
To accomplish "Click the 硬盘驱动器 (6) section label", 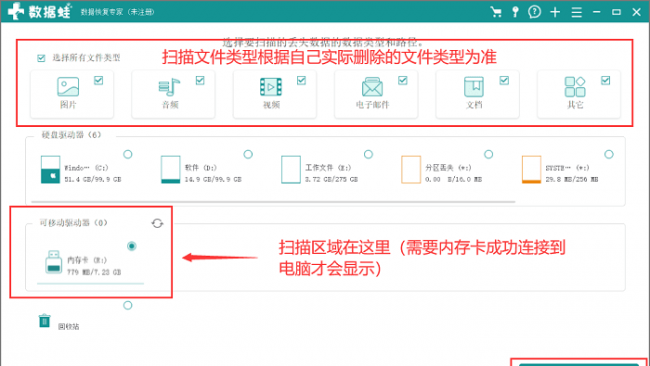I will pyautogui.click(x=71, y=135).
